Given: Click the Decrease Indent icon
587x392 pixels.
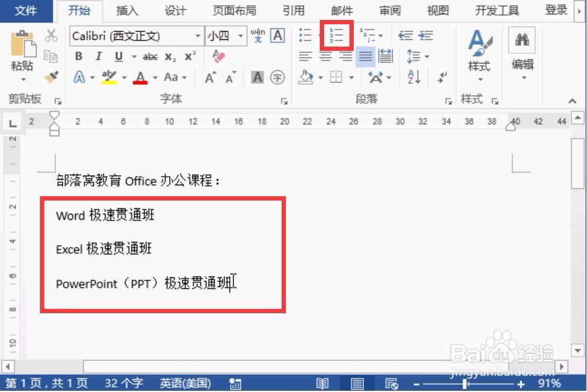Looking at the screenshot, I should 405,36.
